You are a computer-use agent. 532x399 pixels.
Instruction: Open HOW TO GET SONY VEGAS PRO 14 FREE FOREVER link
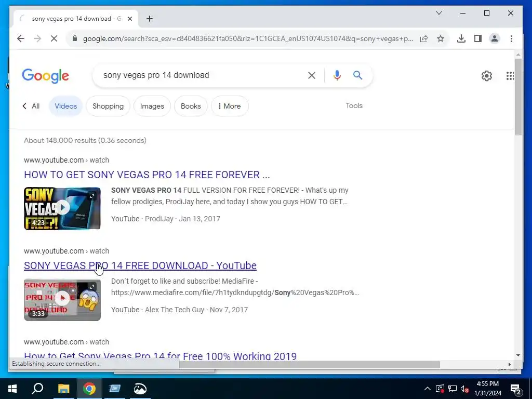pos(147,175)
